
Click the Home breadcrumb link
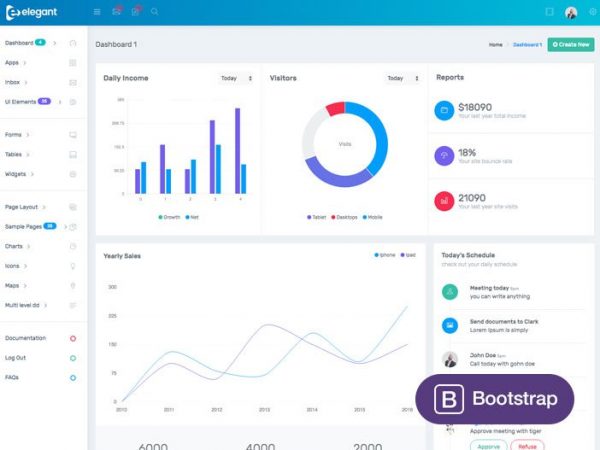pos(496,45)
